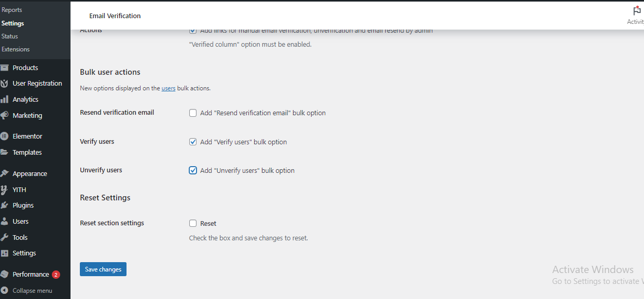This screenshot has height=299, width=644.
Task: Open the Templates folder icon
Action: (5, 152)
